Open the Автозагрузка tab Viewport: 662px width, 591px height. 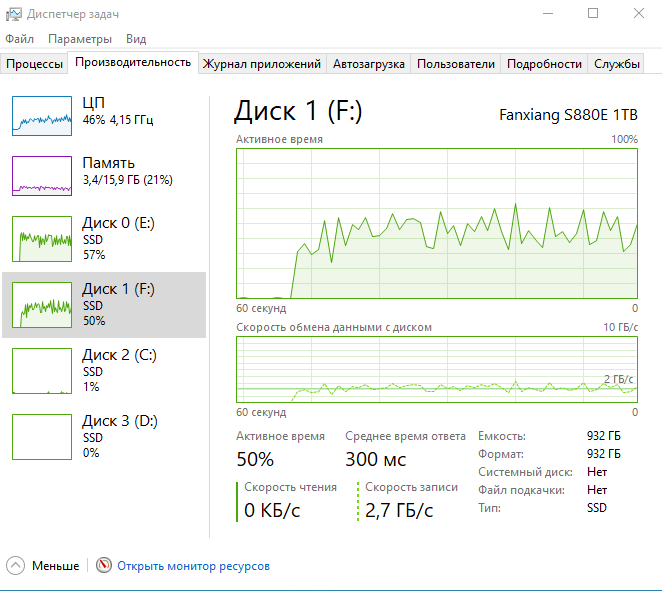[x=368, y=64]
